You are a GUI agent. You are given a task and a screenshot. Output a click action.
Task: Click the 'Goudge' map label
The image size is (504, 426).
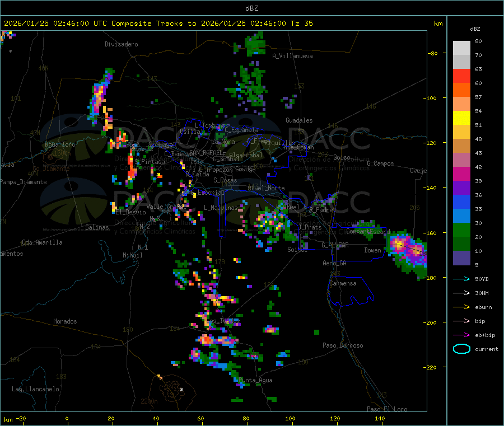coord(245,169)
